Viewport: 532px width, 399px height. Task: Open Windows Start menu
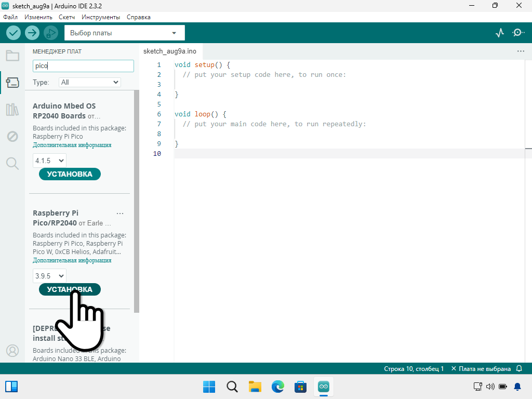point(209,387)
